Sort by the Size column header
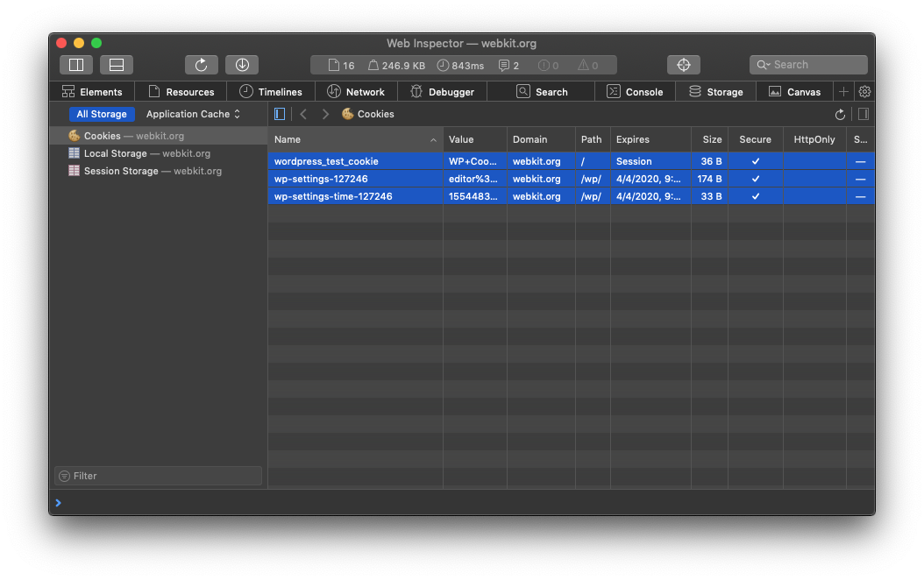The height and width of the screenshot is (580, 924). tap(709, 139)
